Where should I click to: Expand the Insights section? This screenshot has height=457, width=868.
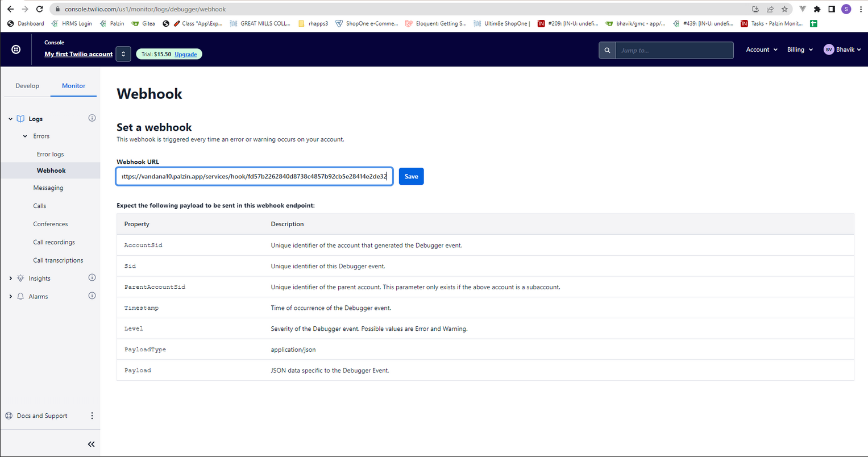coord(10,279)
